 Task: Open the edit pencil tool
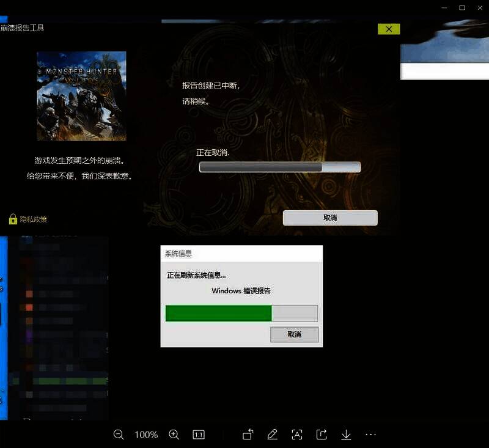tap(273, 435)
